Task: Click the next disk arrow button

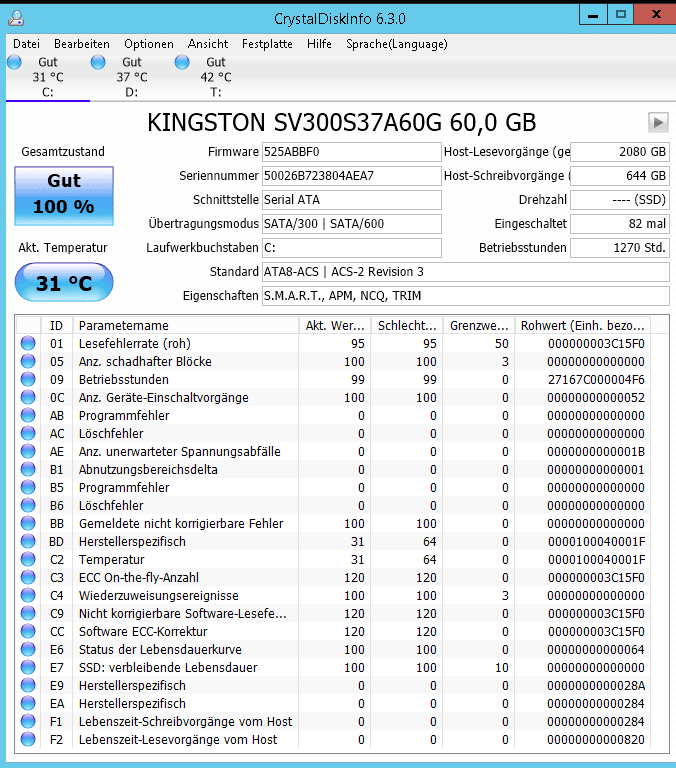Action: tap(658, 122)
